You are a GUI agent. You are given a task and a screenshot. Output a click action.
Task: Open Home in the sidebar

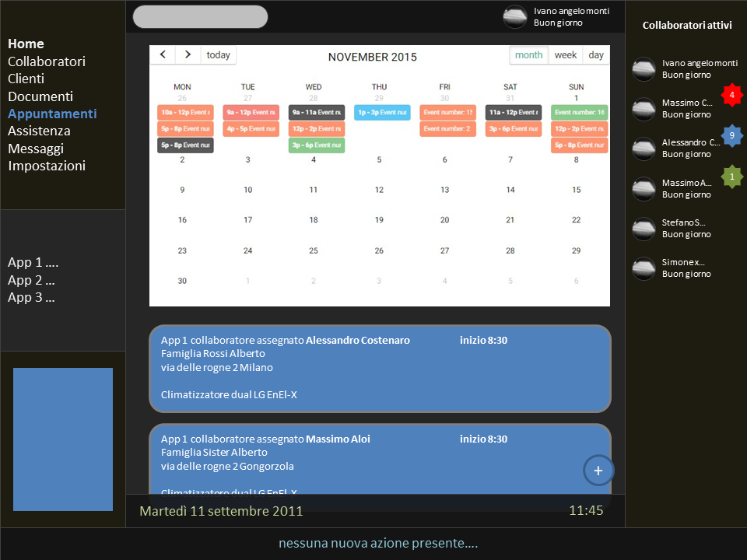[26, 44]
